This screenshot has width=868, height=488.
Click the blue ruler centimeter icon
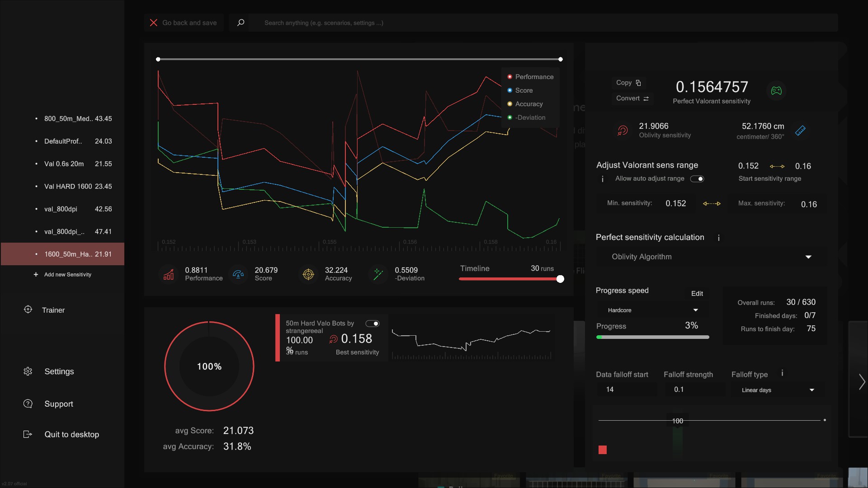click(x=800, y=131)
